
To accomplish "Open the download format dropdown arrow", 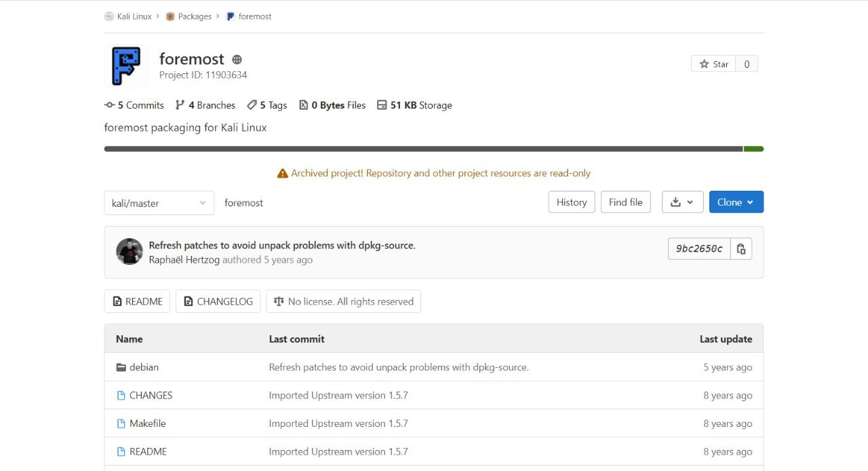I will (689, 202).
